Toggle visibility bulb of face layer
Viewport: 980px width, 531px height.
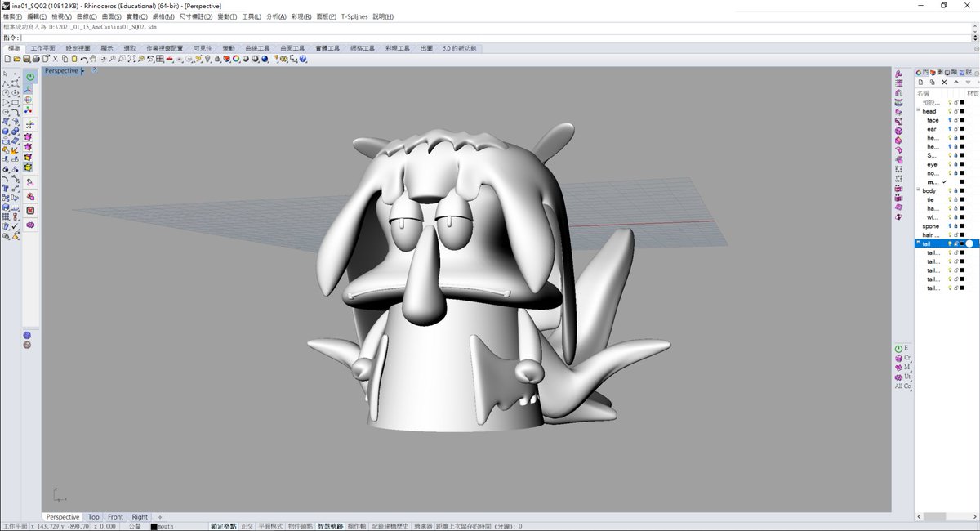(950, 120)
